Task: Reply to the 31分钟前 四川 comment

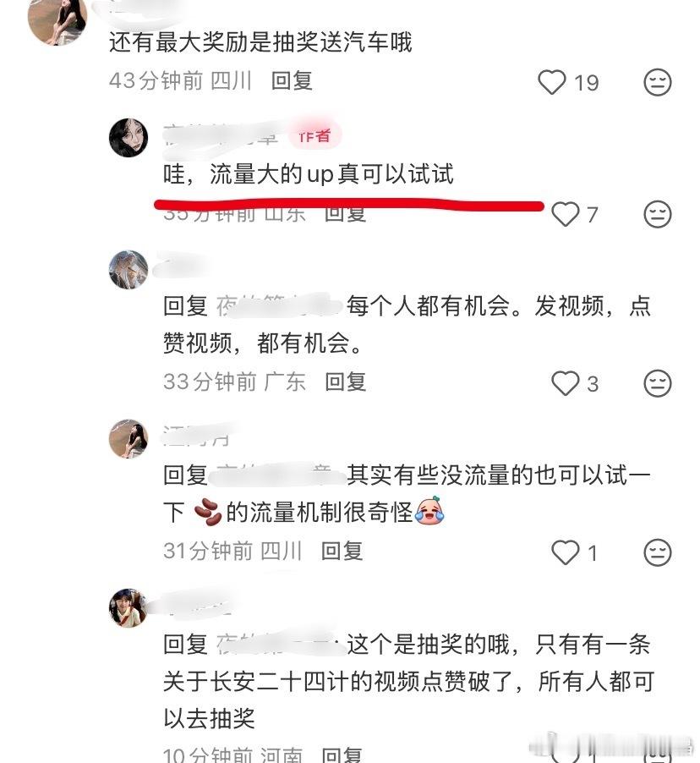Action: point(342,551)
